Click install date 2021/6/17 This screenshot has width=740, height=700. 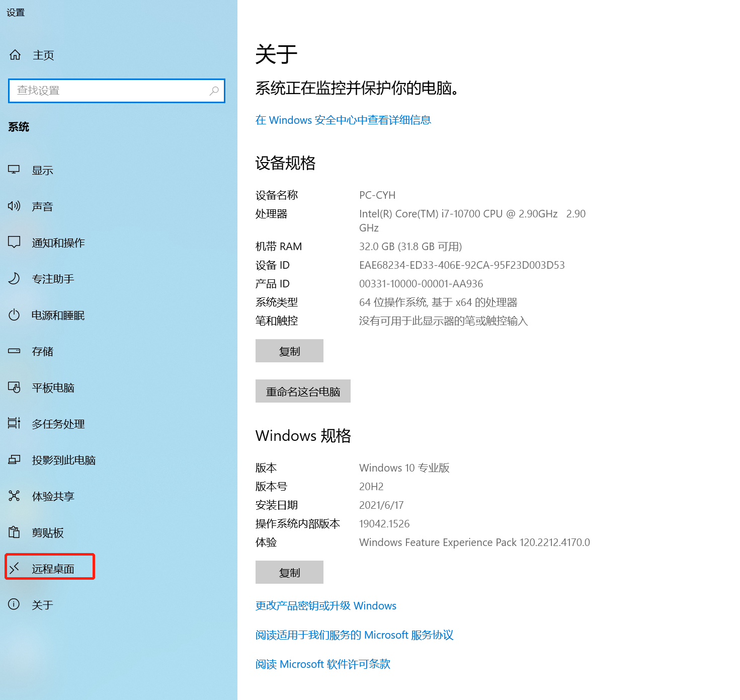pos(381,505)
